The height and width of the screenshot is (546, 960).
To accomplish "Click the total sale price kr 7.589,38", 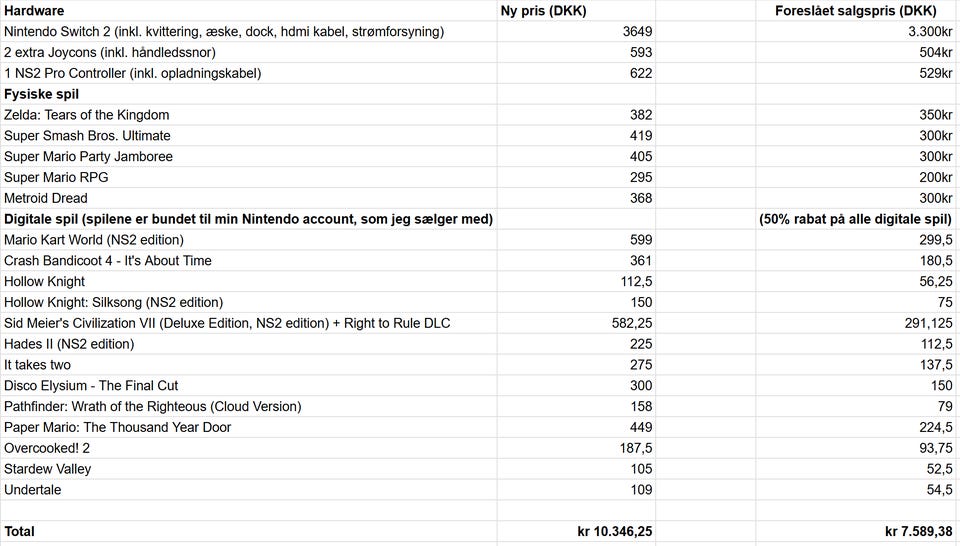I will coord(857,531).
